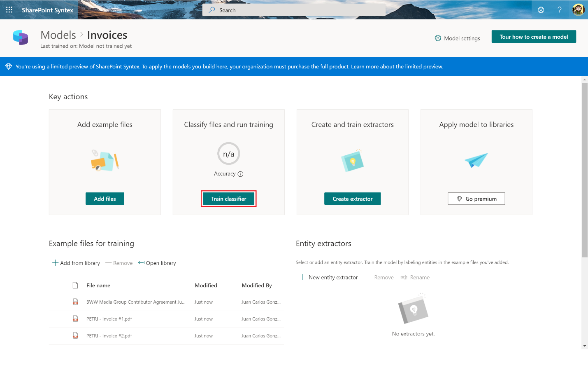Click the SharePoint Syntex model logo

pyautogui.click(x=21, y=37)
